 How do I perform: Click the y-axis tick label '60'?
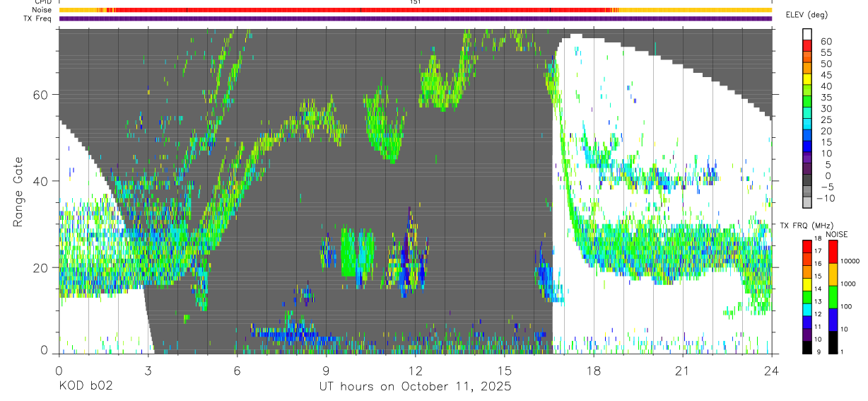[42, 95]
